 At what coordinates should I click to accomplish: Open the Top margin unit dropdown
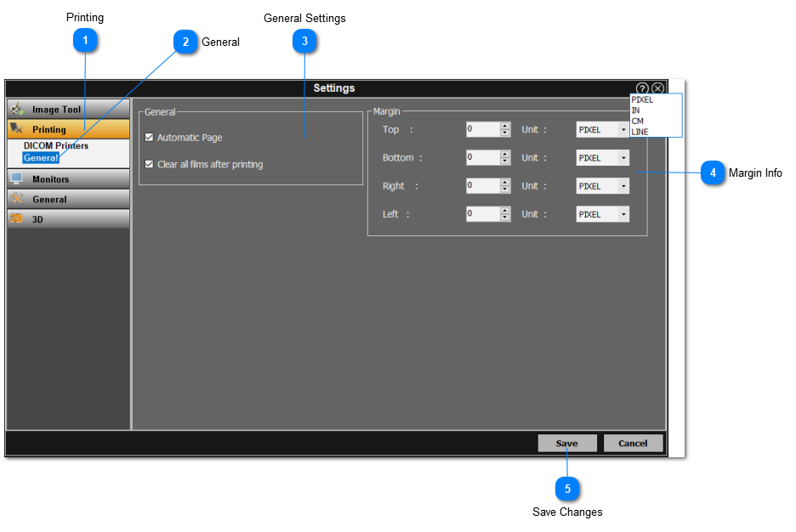point(623,130)
